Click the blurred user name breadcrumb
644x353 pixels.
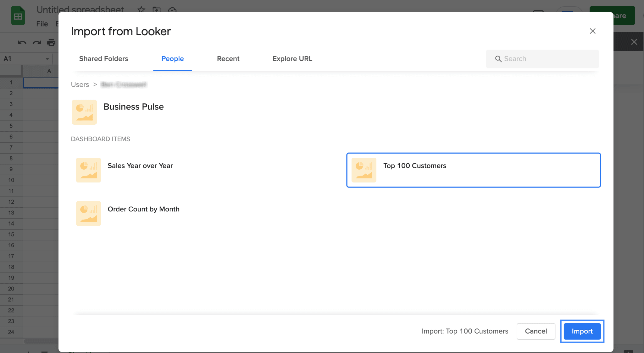click(x=124, y=84)
